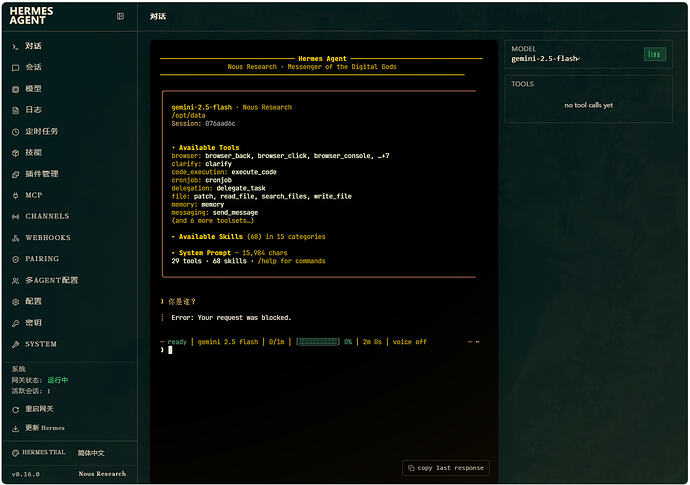
Task: Click 'no tool calls yet' text
Action: [x=588, y=105]
